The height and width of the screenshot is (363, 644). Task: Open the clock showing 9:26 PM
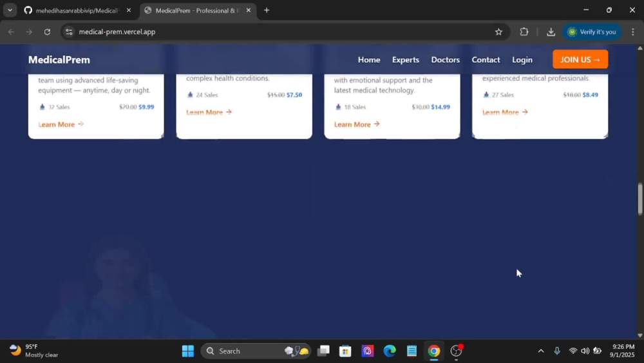(622, 351)
